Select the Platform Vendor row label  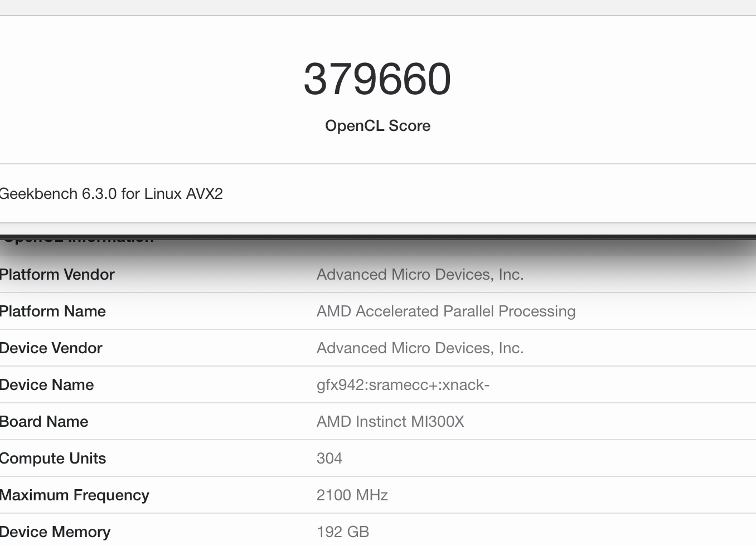pyautogui.click(x=57, y=275)
